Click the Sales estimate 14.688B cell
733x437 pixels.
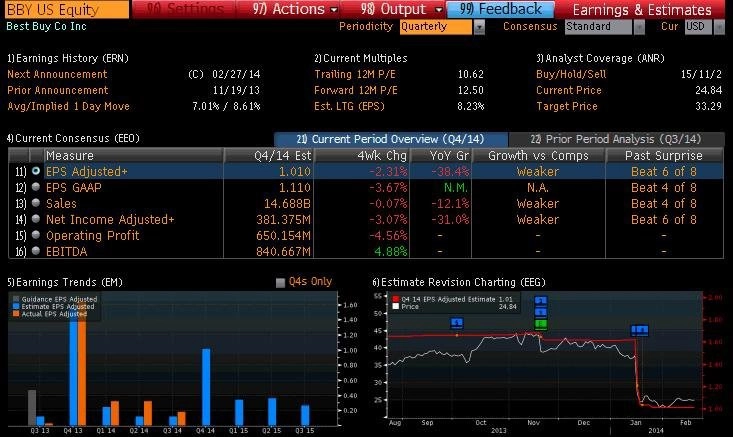coord(287,203)
